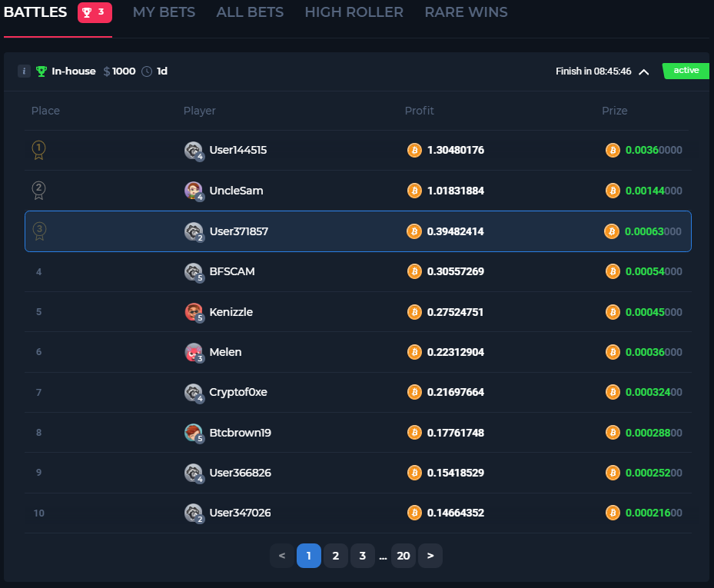Open player BFSCAM's name
714x588 pixels.
232,271
